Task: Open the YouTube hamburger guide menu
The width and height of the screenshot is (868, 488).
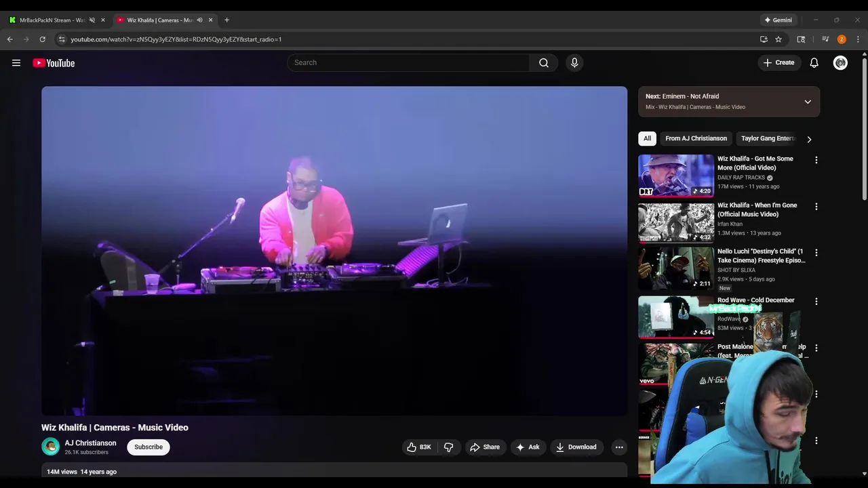Action: [x=16, y=63]
